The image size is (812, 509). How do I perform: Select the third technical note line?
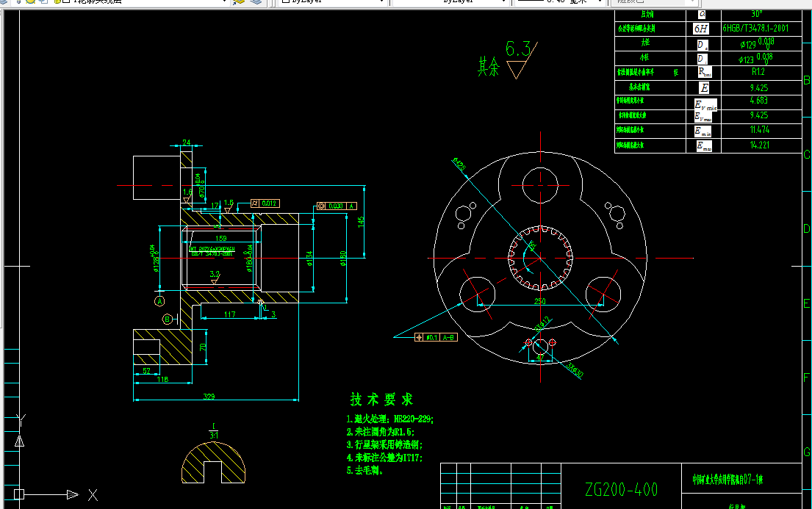click(x=385, y=445)
